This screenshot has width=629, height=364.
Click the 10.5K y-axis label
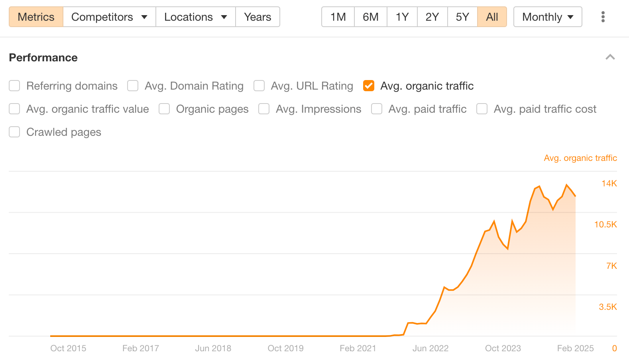click(x=605, y=225)
